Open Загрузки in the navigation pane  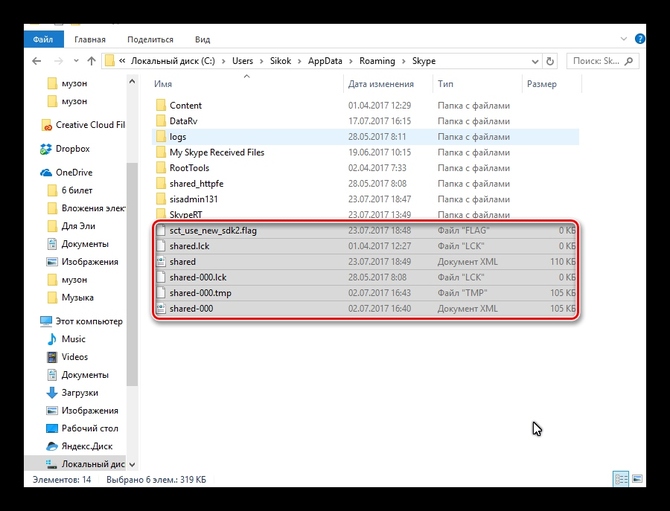coord(72,393)
